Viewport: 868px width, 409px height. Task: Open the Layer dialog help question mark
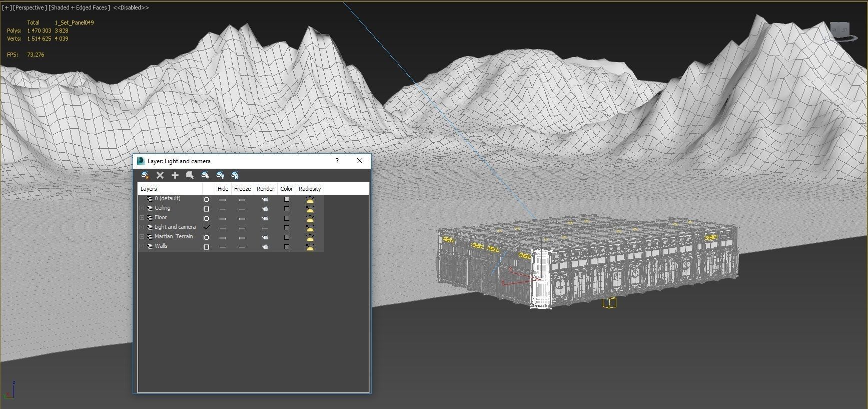(x=337, y=161)
